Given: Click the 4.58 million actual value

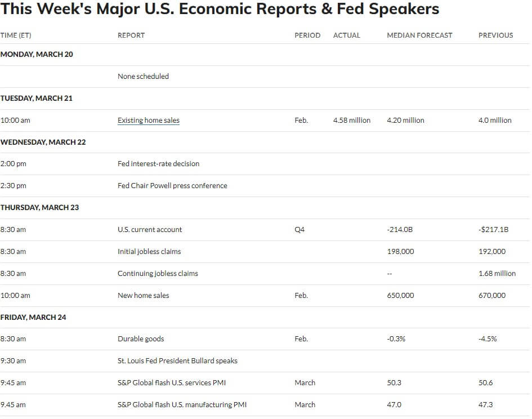Looking at the screenshot, I should [351, 120].
